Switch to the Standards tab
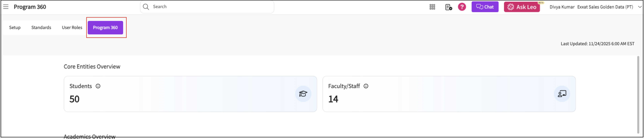This screenshot has height=139, width=644. [x=41, y=27]
